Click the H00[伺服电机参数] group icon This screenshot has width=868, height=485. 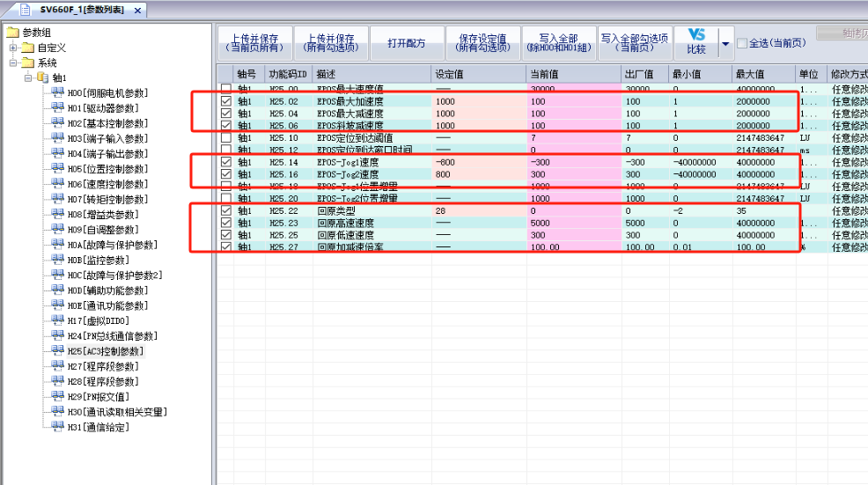coord(57,92)
